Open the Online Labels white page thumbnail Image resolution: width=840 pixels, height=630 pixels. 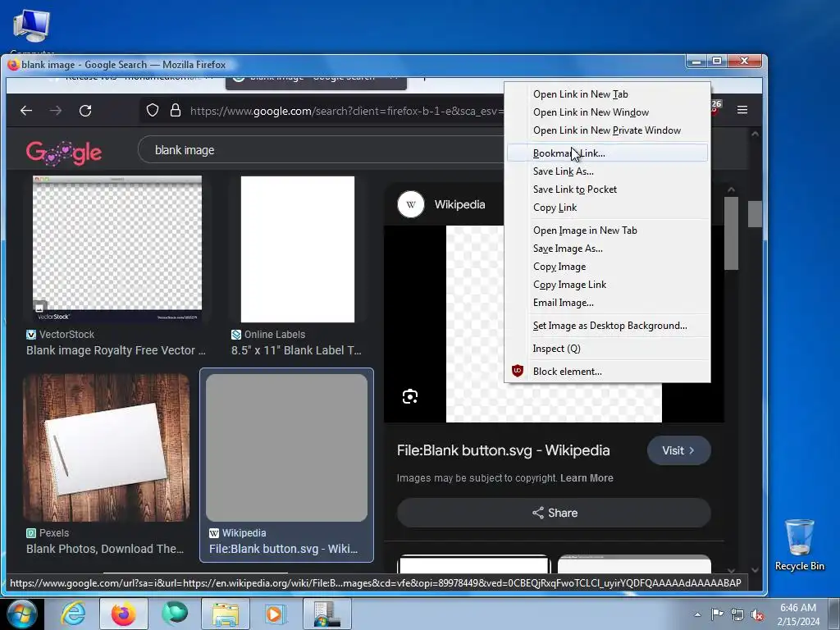pyautogui.click(x=297, y=249)
